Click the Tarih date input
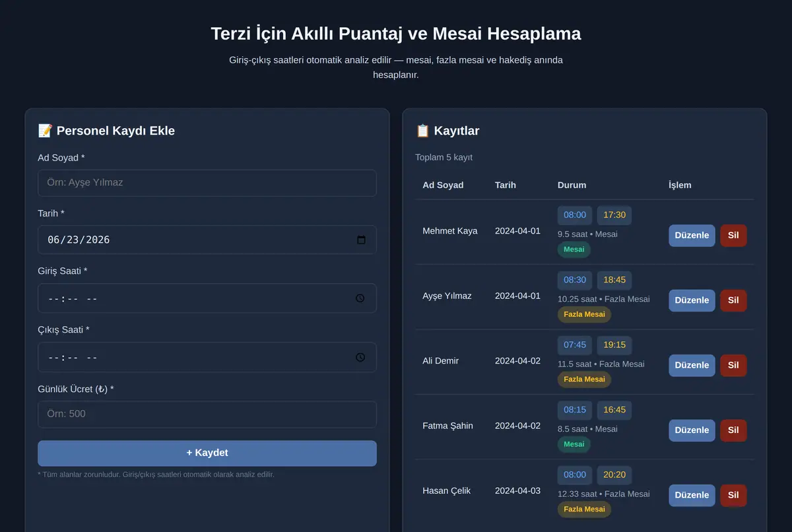 click(207, 240)
